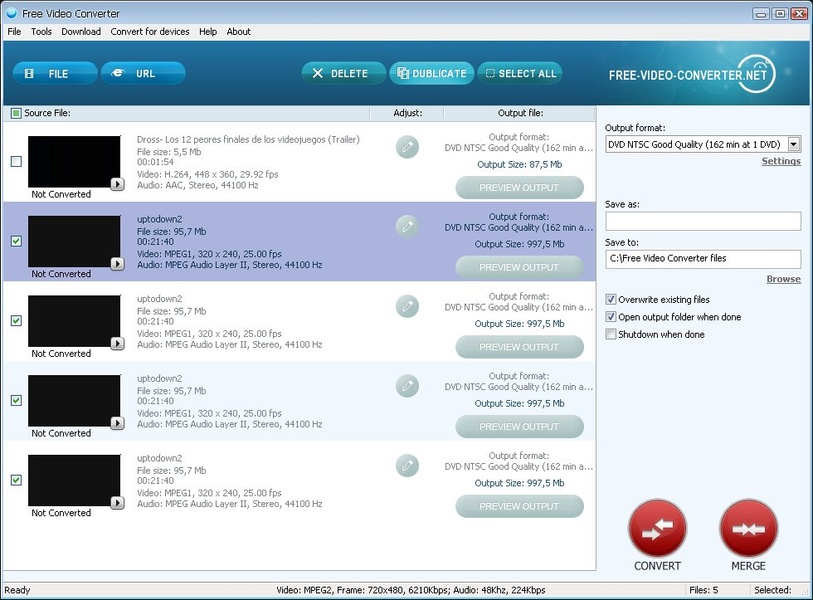Click the SELECT ALL toolbar button

tap(519, 73)
